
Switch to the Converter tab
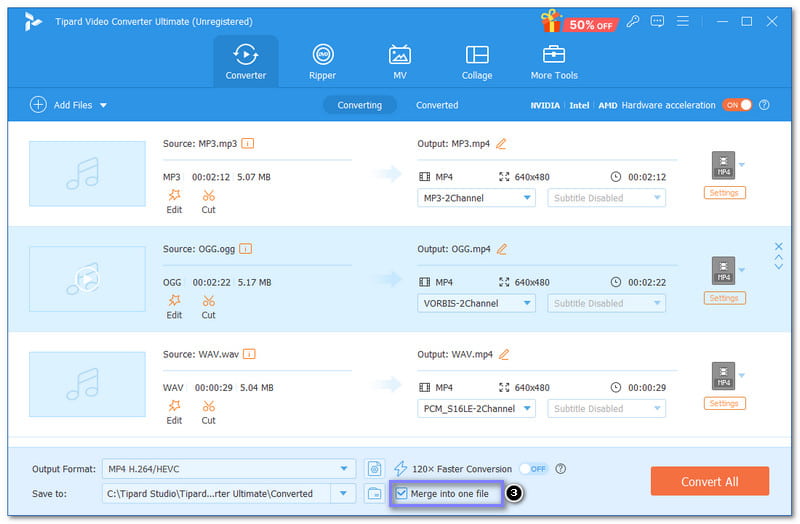click(x=246, y=62)
